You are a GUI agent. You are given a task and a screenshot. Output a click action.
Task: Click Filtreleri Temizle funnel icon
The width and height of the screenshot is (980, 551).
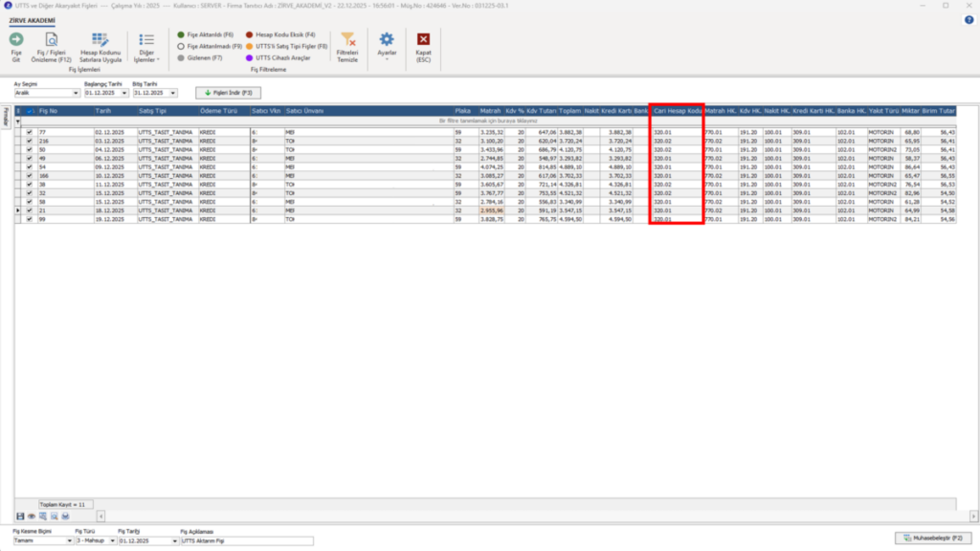(x=348, y=39)
